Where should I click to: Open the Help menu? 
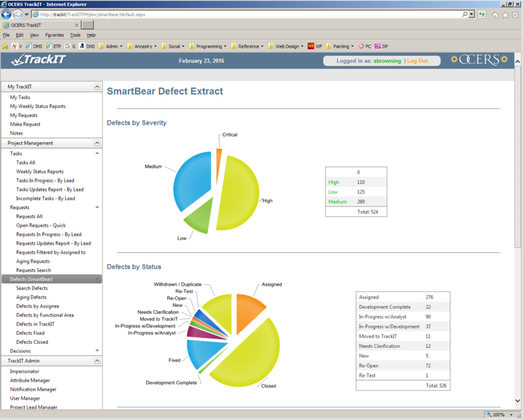pos(91,35)
